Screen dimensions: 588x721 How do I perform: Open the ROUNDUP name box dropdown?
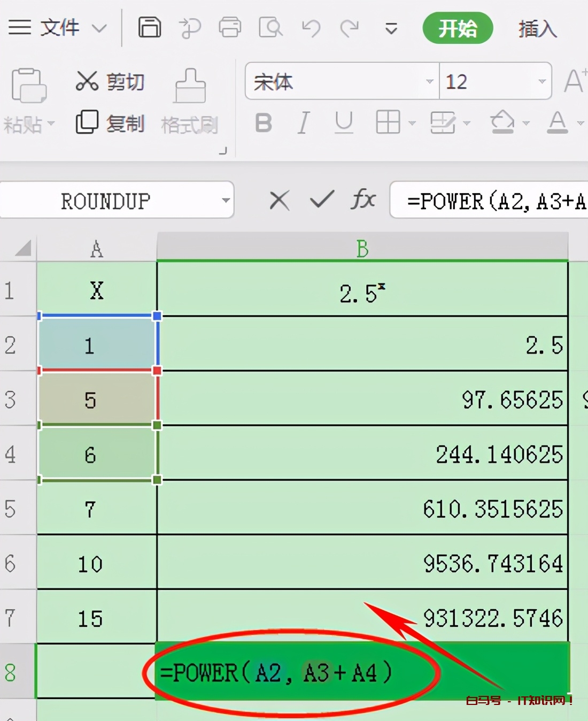pos(226,201)
